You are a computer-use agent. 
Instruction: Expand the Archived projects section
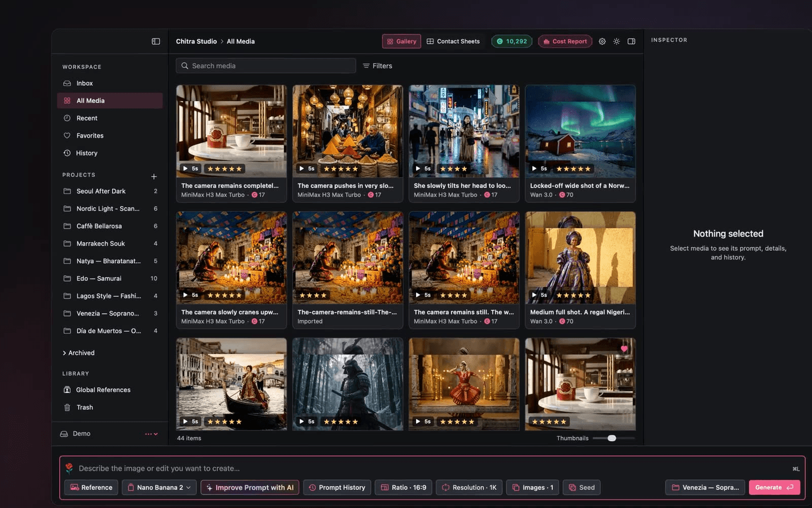[78, 353]
